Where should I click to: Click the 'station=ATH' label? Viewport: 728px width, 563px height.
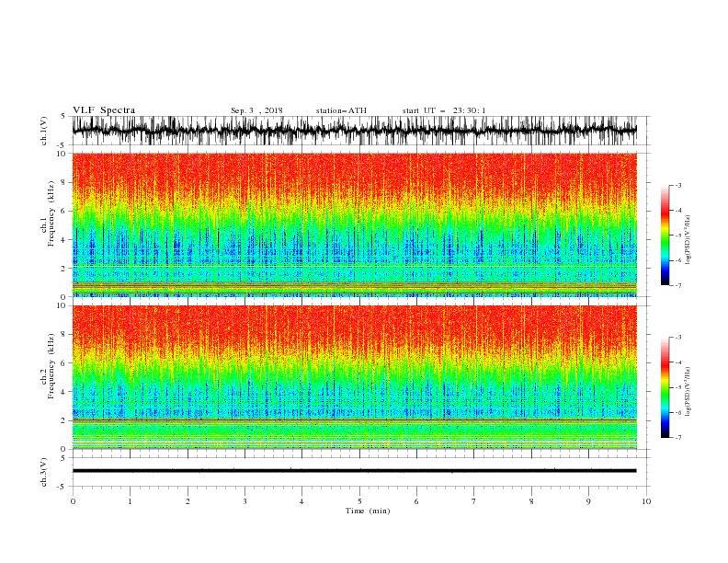[341, 110]
